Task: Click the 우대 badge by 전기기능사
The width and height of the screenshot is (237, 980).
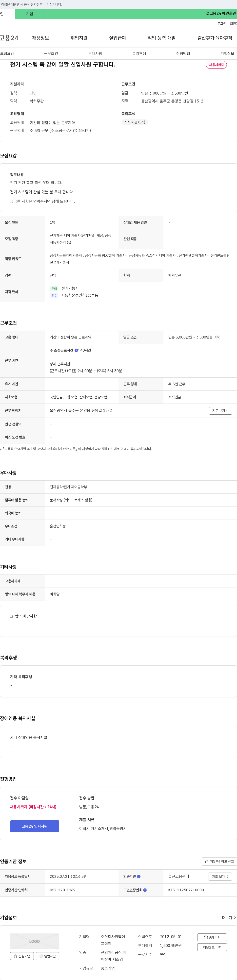Action: (54, 289)
